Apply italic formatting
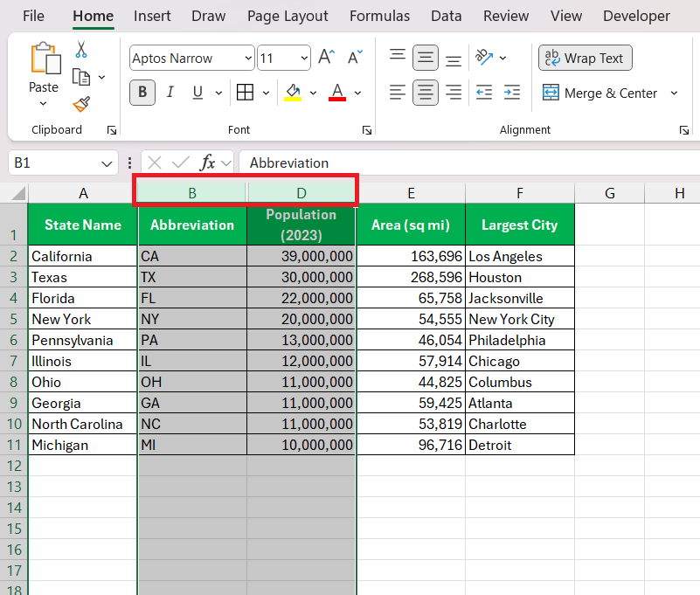Screen dimensions: 700x595 pos(170,93)
